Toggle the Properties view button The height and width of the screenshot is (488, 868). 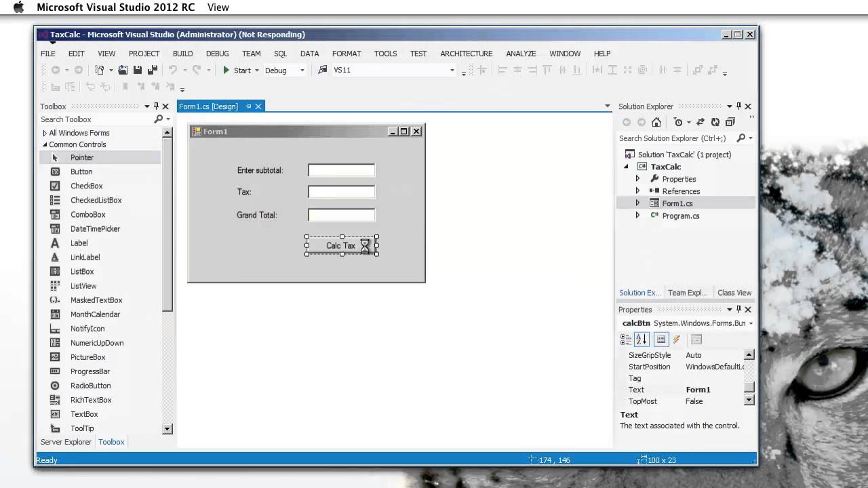tap(660, 340)
